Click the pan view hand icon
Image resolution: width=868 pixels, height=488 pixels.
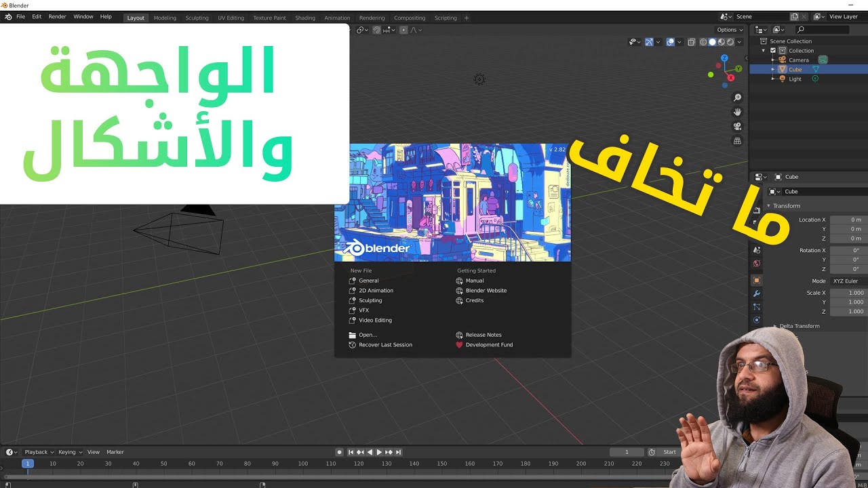click(738, 112)
